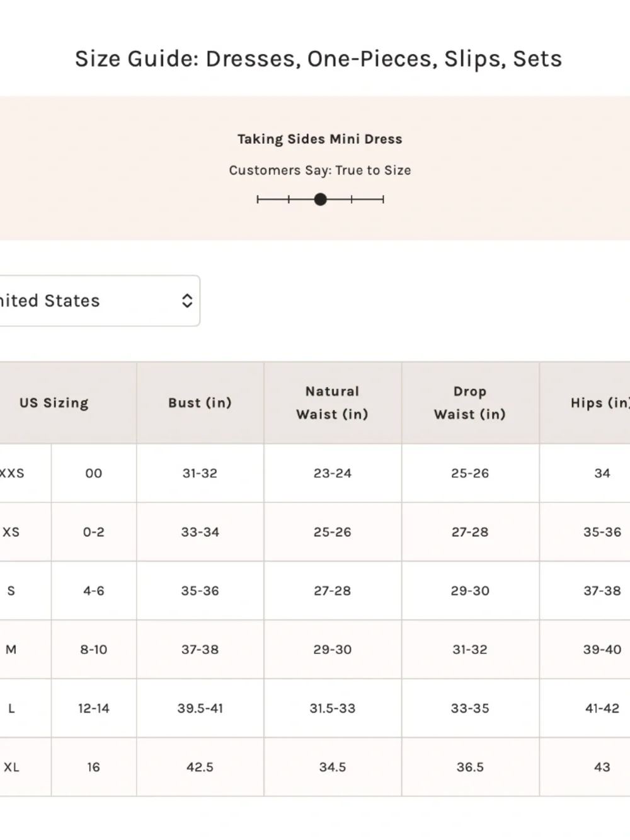The image size is (630, 840).
Task: Select the XXS size row label
Action: pos(13,473)
